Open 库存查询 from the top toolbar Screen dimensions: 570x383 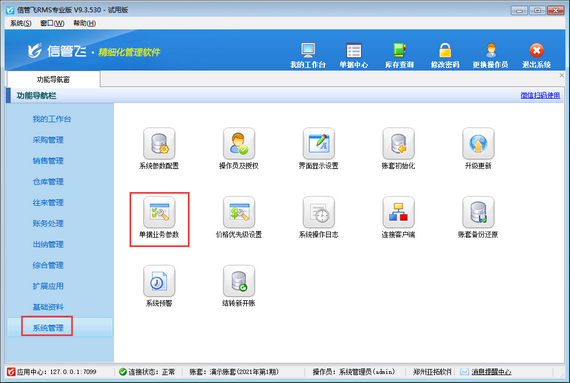(400, 56)
